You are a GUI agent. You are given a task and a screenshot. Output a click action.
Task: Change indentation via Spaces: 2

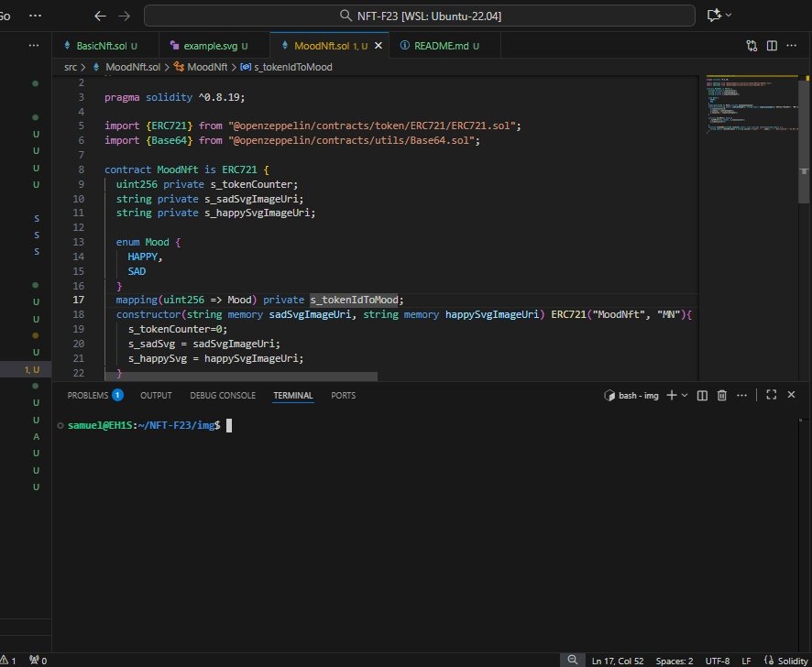tap(675, 661)
